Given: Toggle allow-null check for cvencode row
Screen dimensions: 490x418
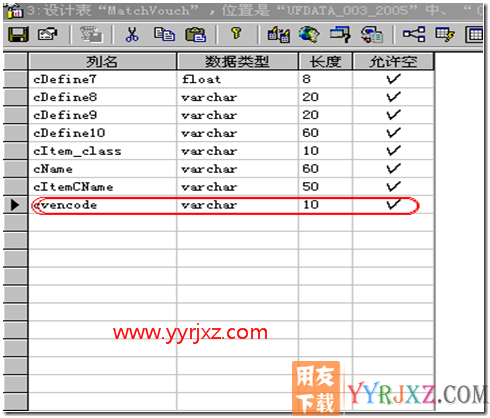Looking at the screenshot, I should (x=393, y=205).
